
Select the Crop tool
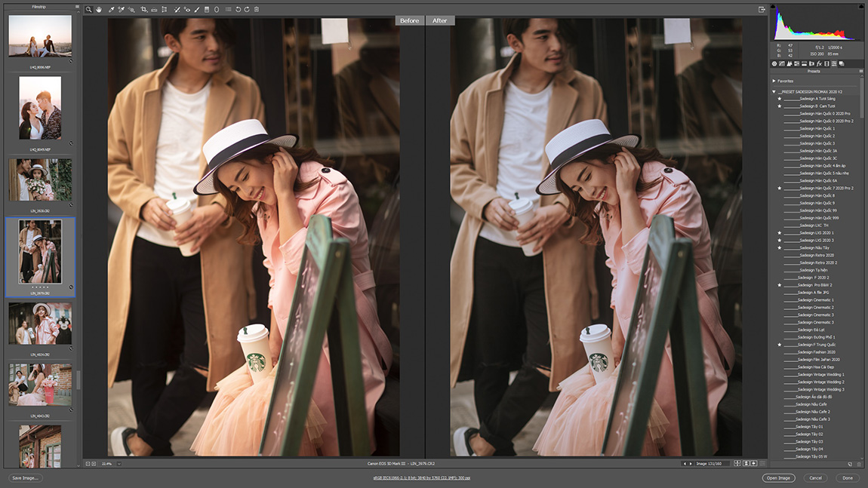coord(144,9)
